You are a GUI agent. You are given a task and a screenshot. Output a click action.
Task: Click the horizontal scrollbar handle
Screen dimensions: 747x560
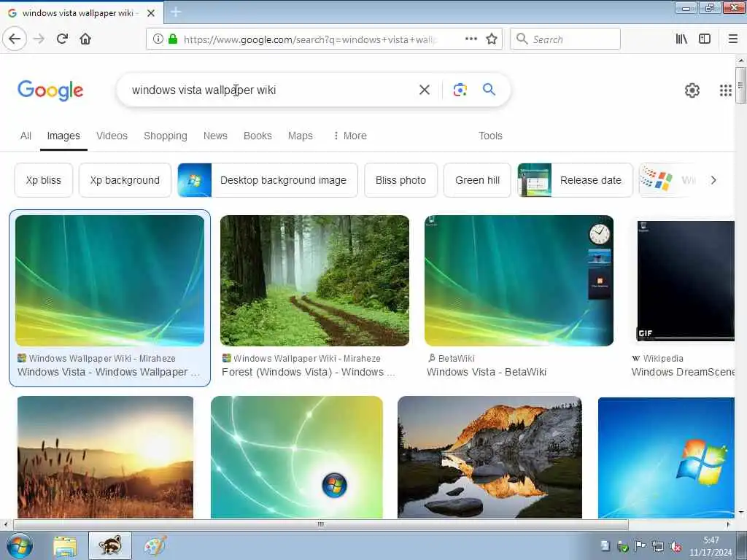(321, 524)
